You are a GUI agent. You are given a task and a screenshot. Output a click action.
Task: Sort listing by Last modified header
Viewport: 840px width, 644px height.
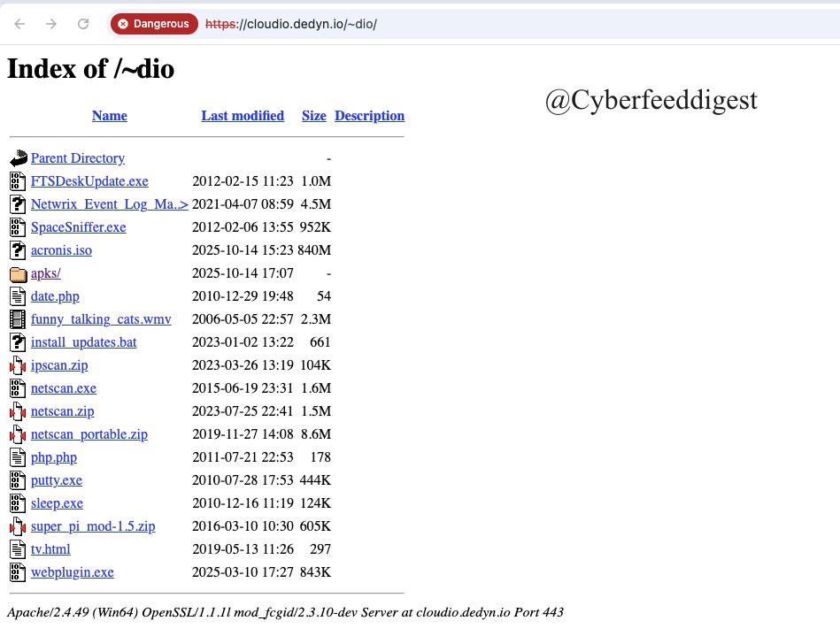pyautogui.click(x=243, y=116)
